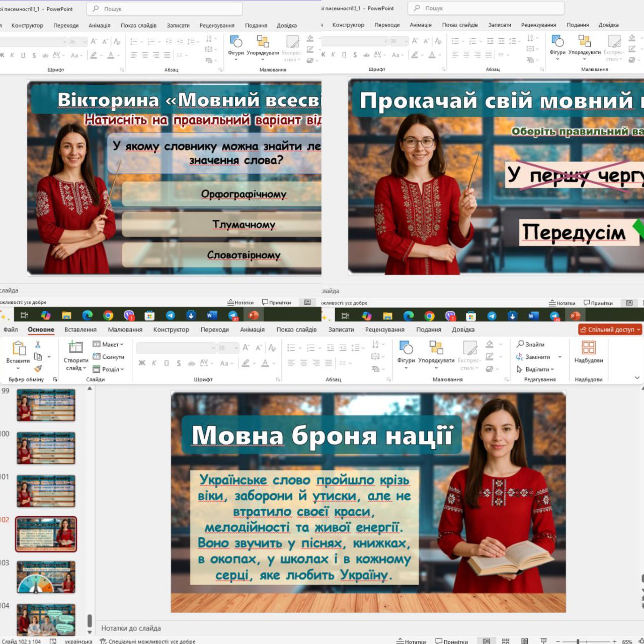Start slideshow from status bar

[543, 641]
